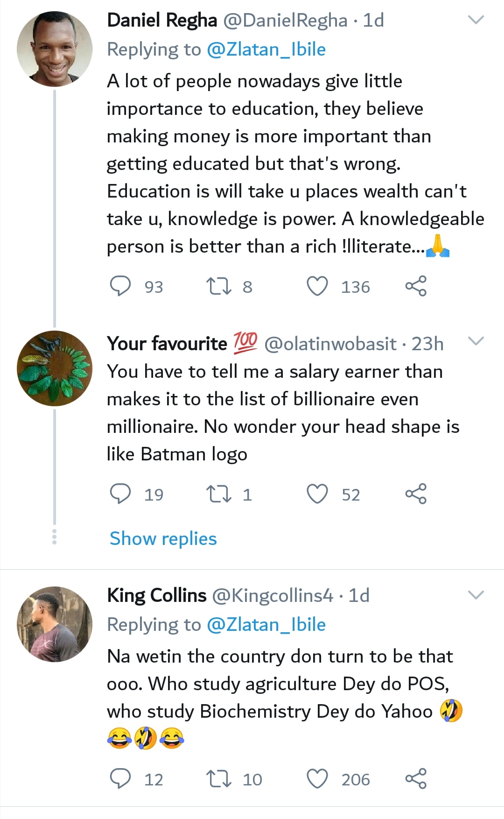The width and height of the screenshot is (504, 819).
Task: Open Daniel Regha's tweet options chevron
Action: point(476,20)
